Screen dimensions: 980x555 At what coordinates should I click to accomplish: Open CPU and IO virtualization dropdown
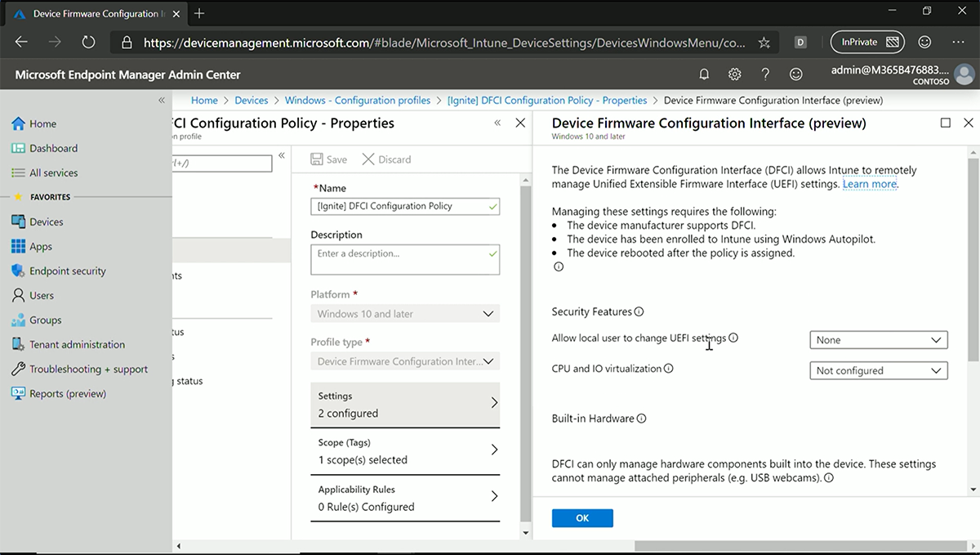coord(878,370)
